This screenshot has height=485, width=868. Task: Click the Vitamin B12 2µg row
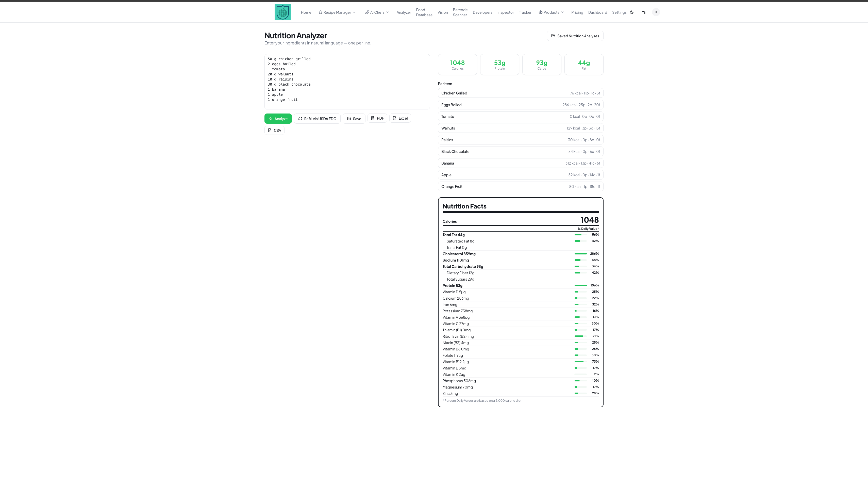(521, 362)
